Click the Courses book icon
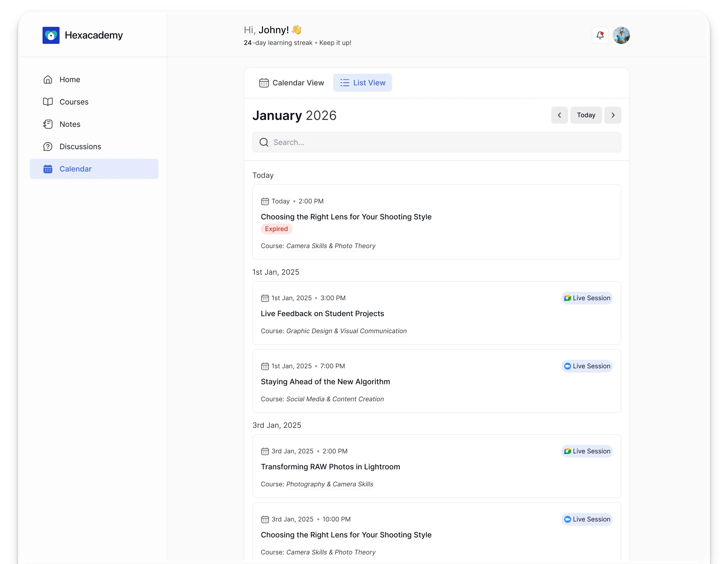Image resolution: width=728 pixels, height=564 pixels. tap(48, 102)
